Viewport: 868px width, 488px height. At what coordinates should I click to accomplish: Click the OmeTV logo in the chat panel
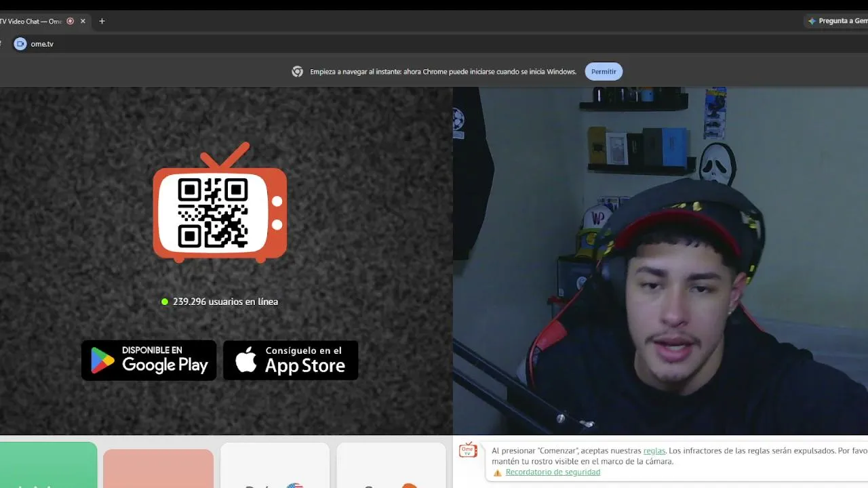(468, 450)
